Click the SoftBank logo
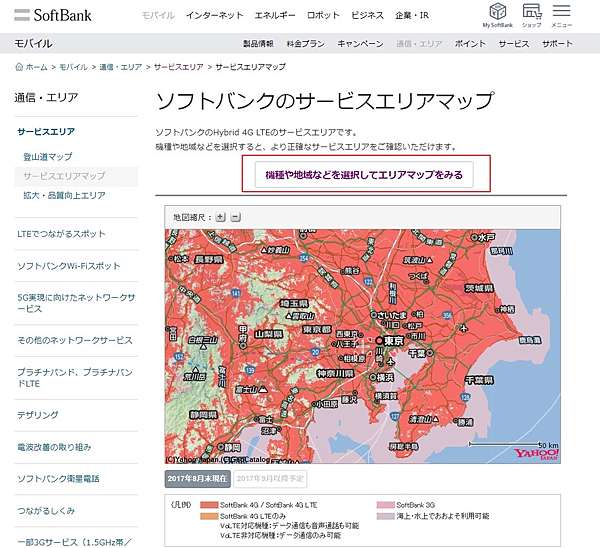 (53, 15)
